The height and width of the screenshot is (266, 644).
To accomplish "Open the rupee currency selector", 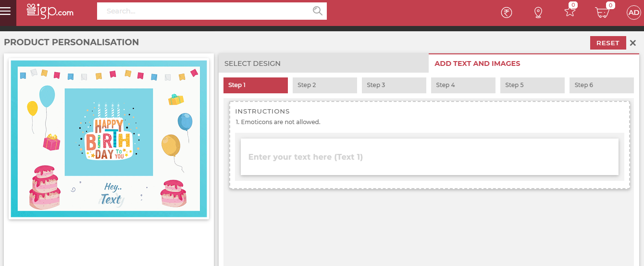I will pyautogui.click(x=506, y=13).
